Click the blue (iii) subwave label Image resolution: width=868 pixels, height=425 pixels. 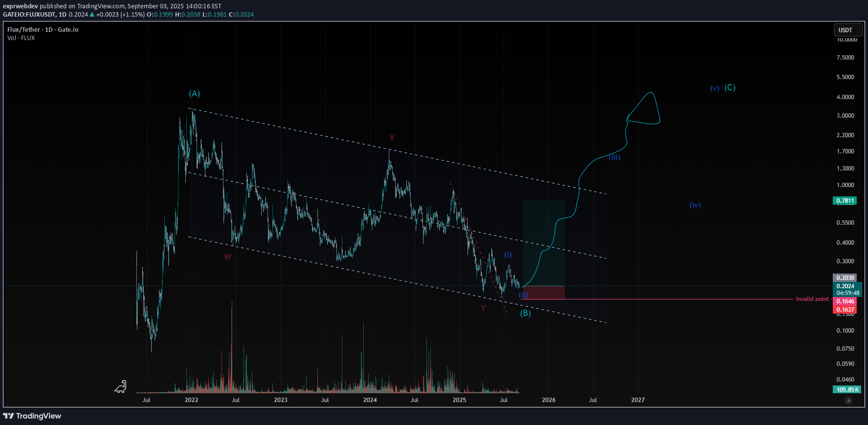pos(615,157)
